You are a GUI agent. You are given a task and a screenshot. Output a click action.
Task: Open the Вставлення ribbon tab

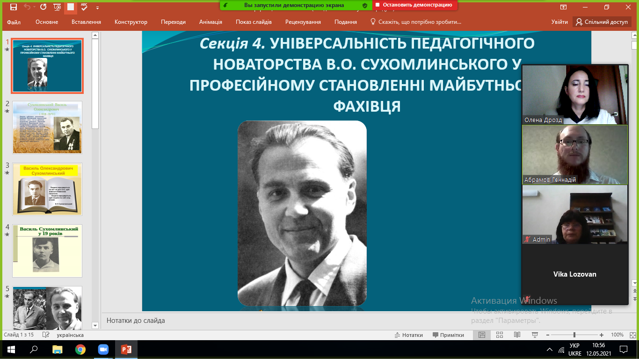86,22
